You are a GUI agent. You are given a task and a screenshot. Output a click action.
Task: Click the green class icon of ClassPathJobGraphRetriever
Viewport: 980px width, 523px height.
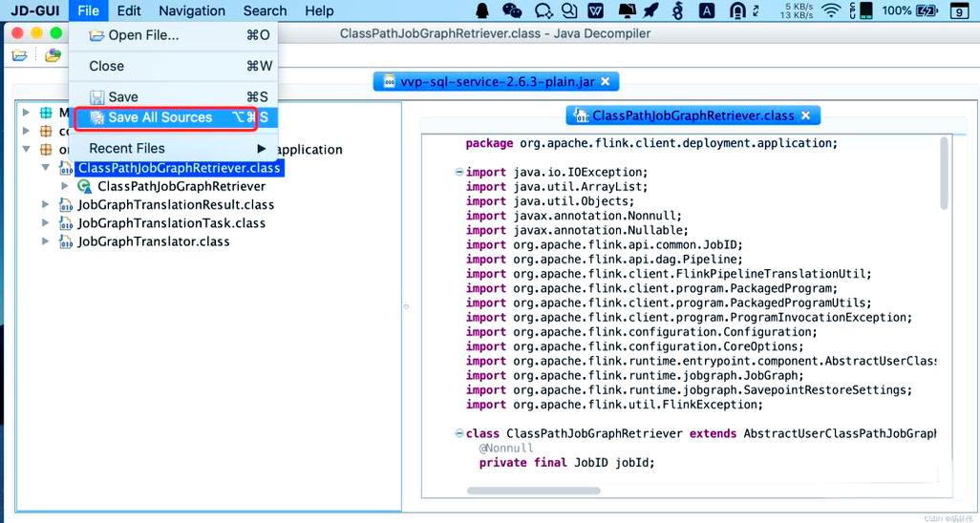point(84,186)
